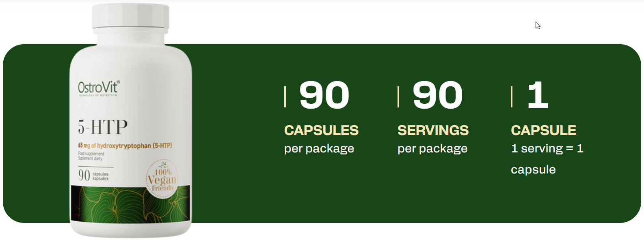Click the OstroVit logo on the bottle
The width and height of the screenshot is (644, 242).
(x=99, y=88)
